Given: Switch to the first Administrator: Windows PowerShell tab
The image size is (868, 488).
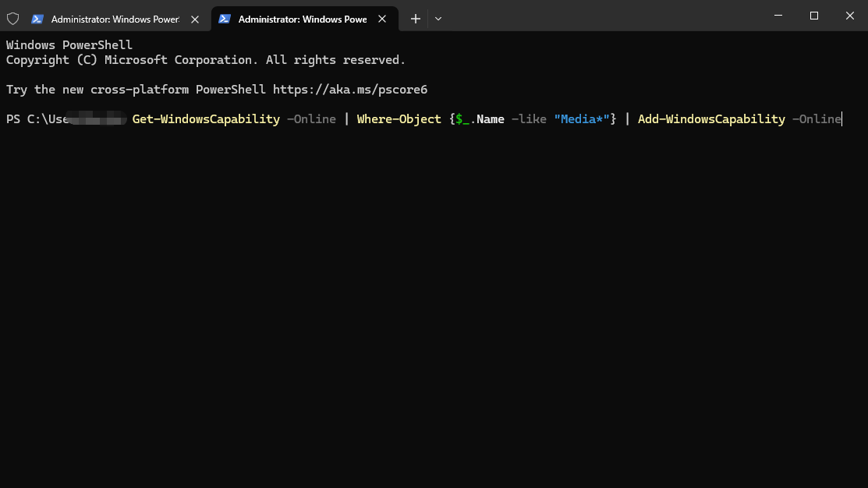Looking at the screenshot, I should 115,19.
